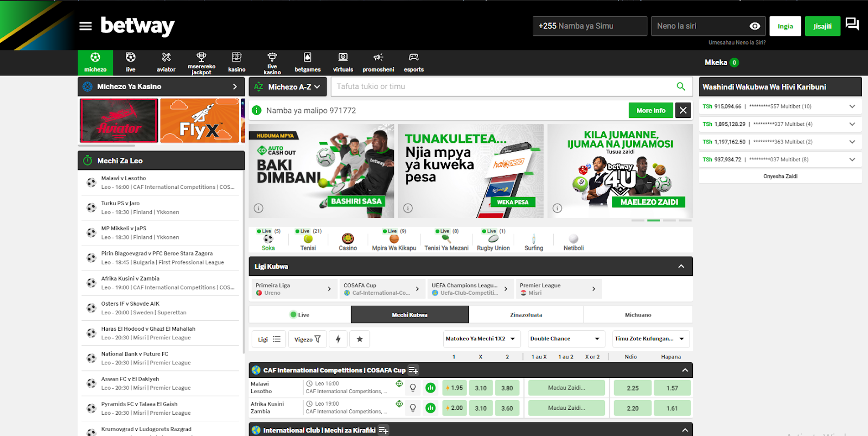Open statistics for Malawi v Lesotho
Screen dimensions: 868x436
[430, 388]
